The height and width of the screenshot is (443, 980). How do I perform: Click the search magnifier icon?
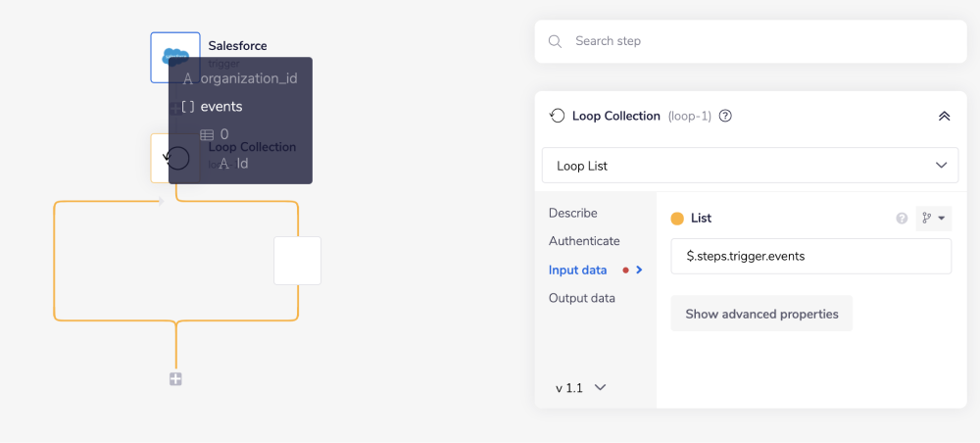pos(556,41)
